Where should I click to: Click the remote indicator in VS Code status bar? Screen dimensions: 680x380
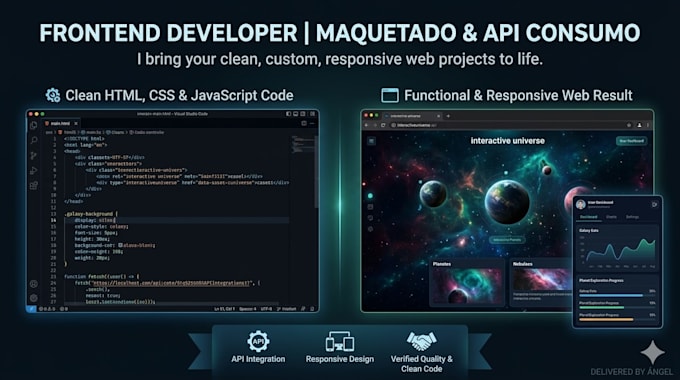(x=31, y=309)
